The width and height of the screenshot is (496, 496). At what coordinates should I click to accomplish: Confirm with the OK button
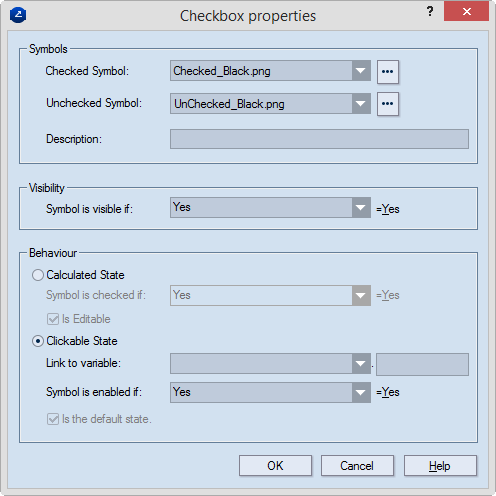coord(275,465)
